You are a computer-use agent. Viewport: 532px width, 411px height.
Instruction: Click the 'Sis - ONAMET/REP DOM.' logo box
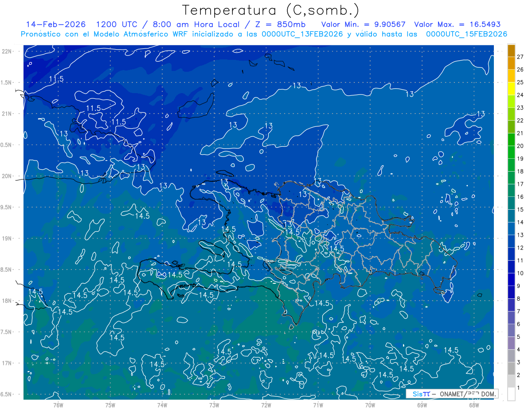click(x=452, y=394)
